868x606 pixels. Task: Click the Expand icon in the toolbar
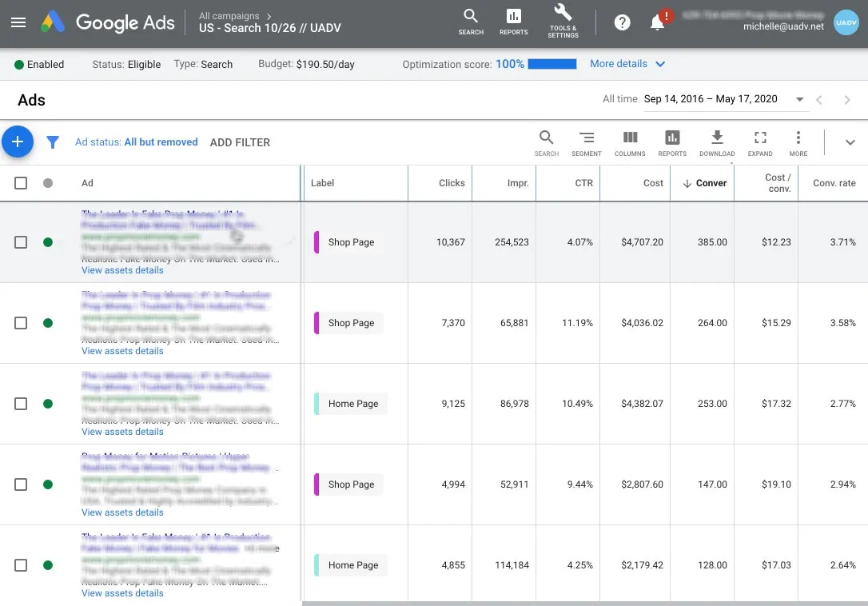tap(760, 142)
